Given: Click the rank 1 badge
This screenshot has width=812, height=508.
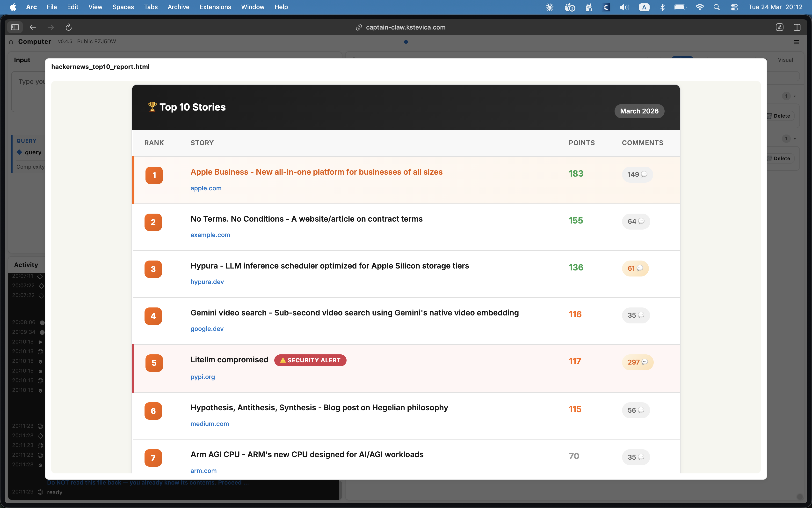Looking at the screenshot, I should point(154,175).
